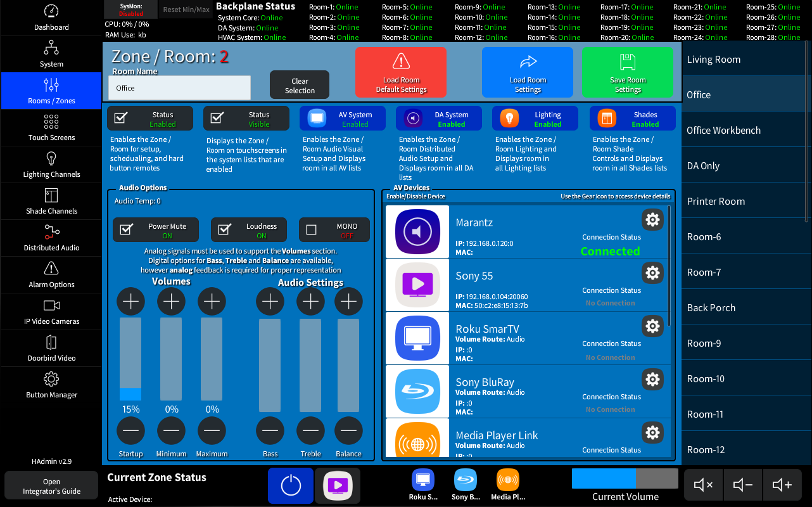
Task: Decrease Treble with minus button
Action: [310, 431]
